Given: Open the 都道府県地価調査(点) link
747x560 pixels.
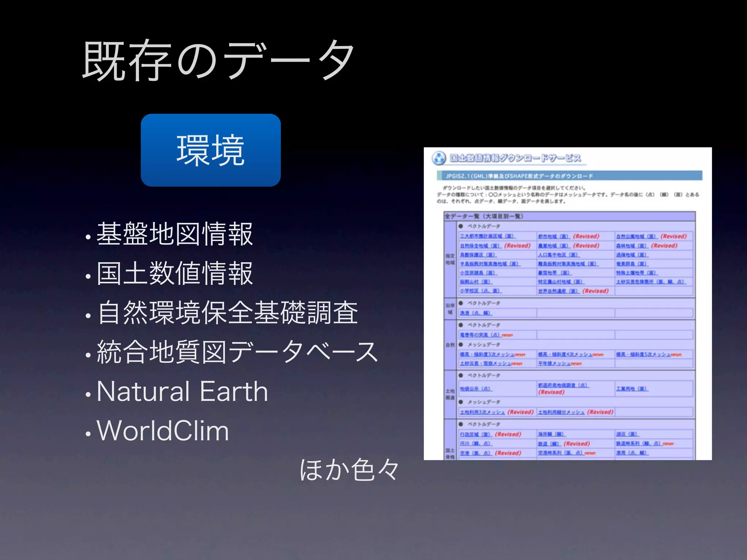Looking at the screenshot, I should [x=564, y=385].
